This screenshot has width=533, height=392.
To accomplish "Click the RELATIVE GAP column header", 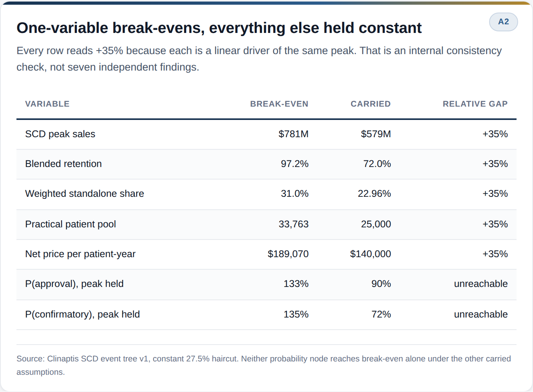I will (475, 104).
